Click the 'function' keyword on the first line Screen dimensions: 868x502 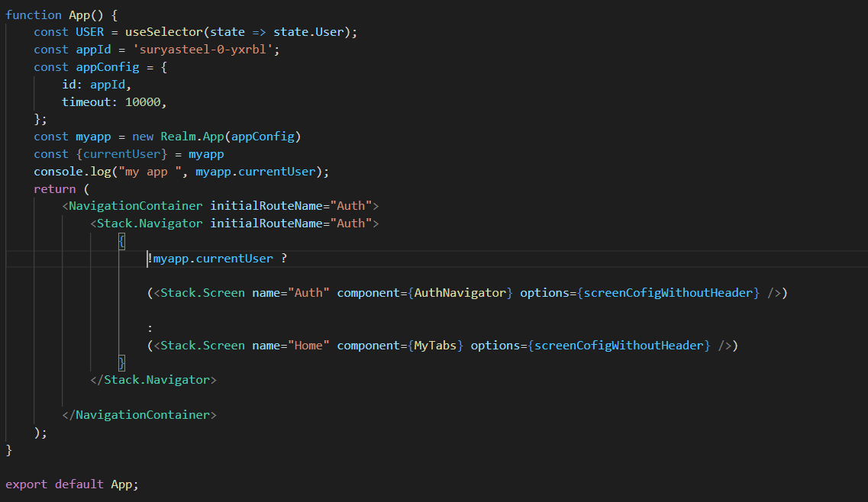(x=34, y=14)
